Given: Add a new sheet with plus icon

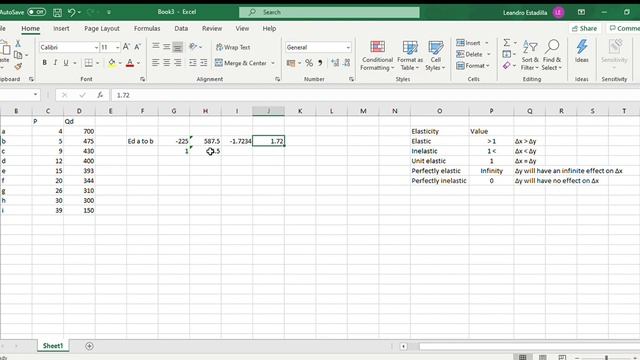Looking at the screenshot, I should (89, 346).
